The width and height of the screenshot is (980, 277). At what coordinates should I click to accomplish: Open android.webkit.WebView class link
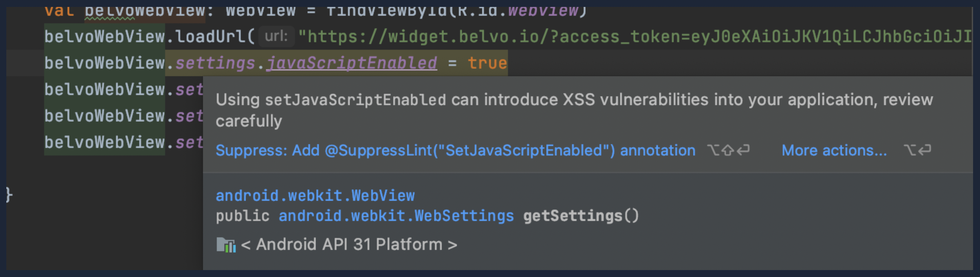(315, 196)
